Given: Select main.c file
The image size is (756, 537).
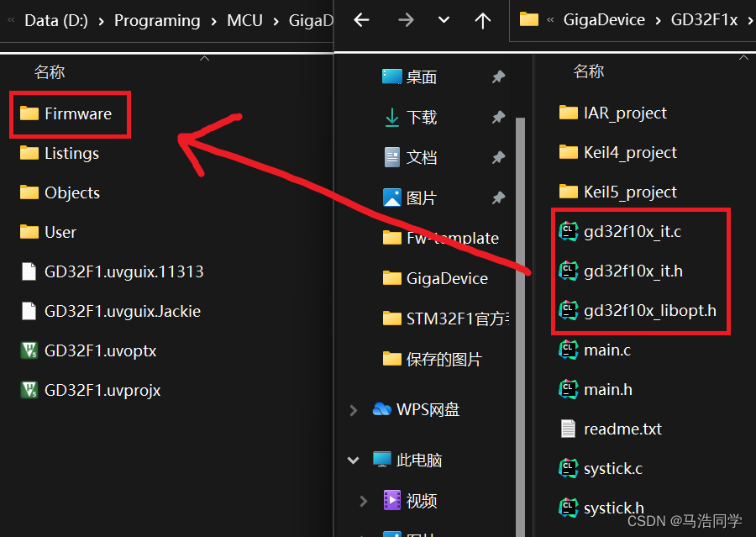Looking at the screenshot, I should point(595,350).
